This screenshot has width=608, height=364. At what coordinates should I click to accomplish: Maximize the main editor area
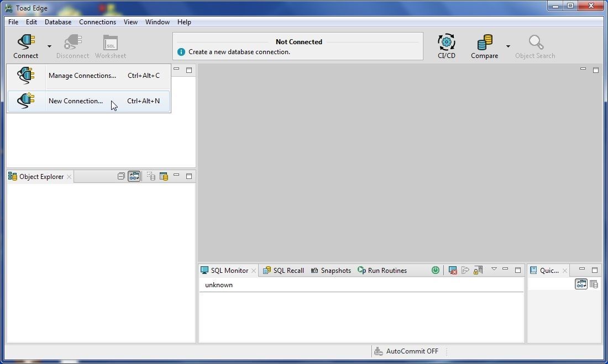pos(596,70)
